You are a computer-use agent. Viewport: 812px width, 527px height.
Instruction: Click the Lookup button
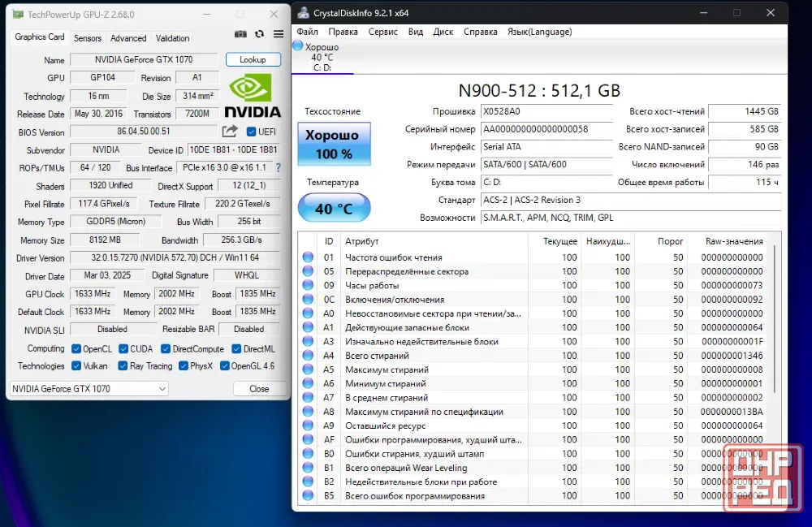click(253, 59)
